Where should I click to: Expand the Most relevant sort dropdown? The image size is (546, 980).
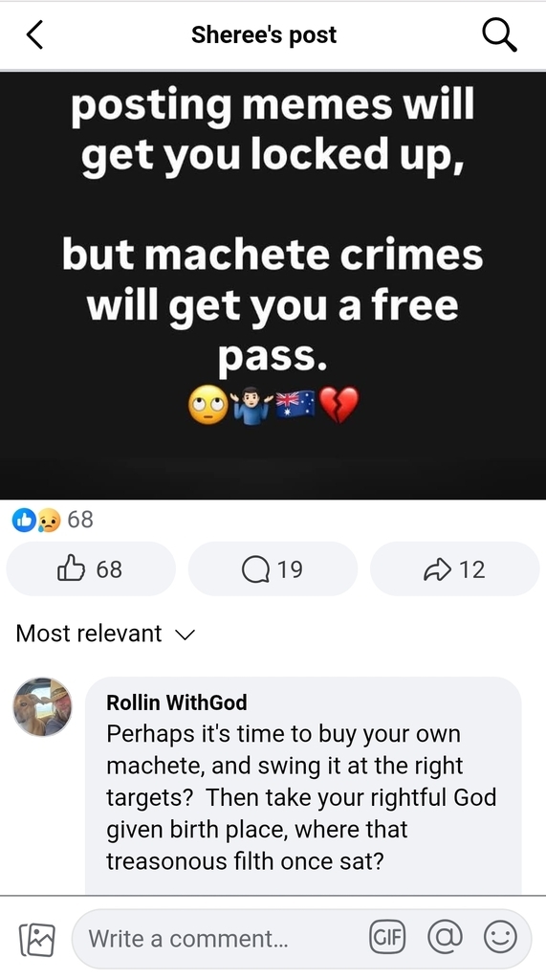pos(105,634)
